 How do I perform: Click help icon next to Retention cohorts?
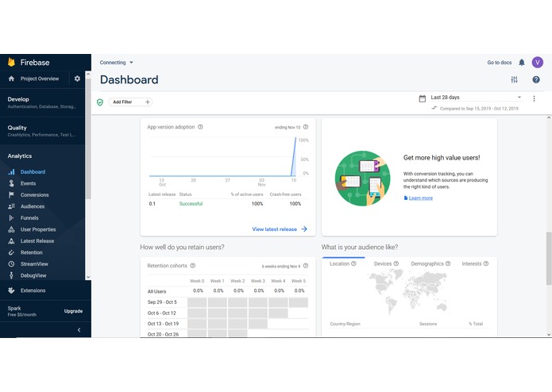(192, 266)
